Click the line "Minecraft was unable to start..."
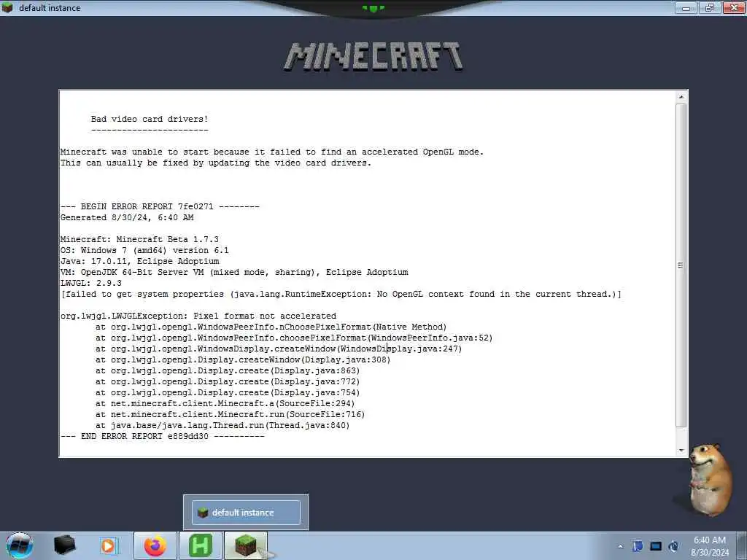 click(272, 152)
